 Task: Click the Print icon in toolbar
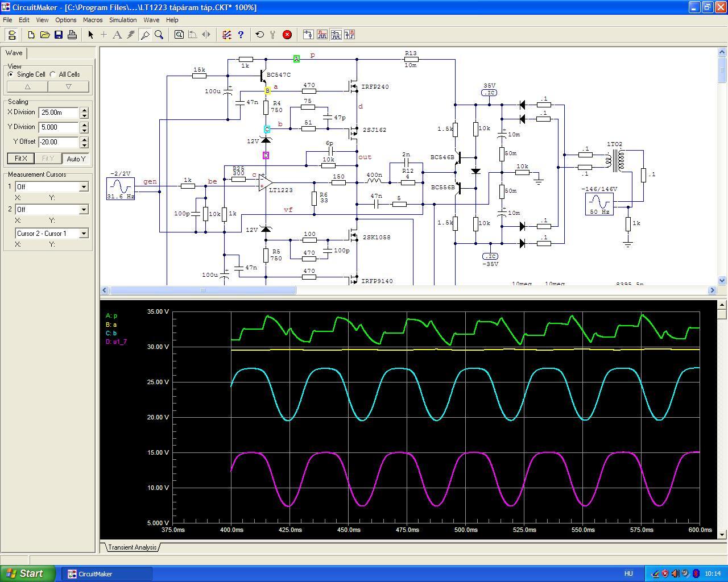[x=72, y=35]
